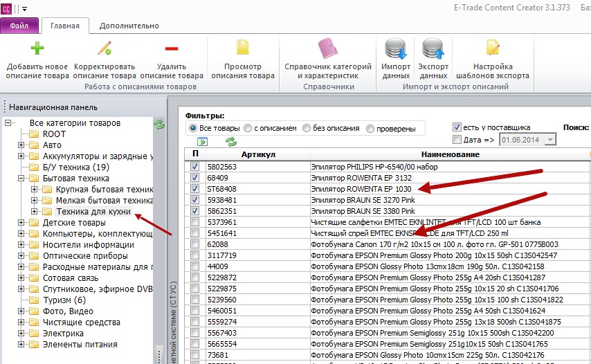Expand the 'Авто' category node
Viewport: 591px width, 364px height.
point(21,145)
